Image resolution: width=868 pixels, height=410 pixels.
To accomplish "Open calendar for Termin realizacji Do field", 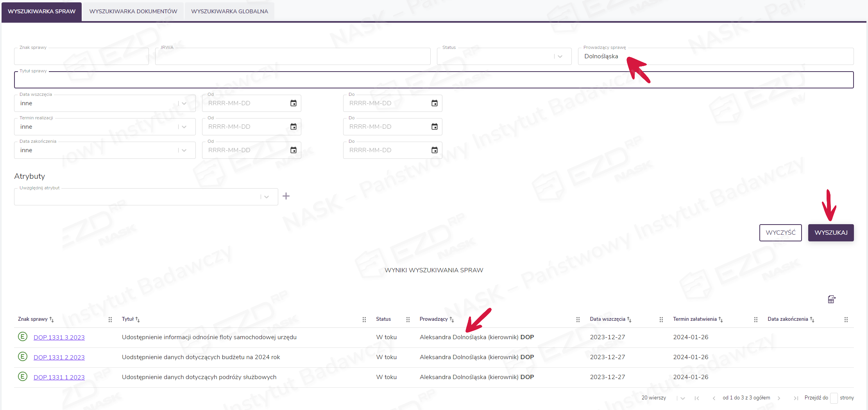I will [x=434, y=127].
